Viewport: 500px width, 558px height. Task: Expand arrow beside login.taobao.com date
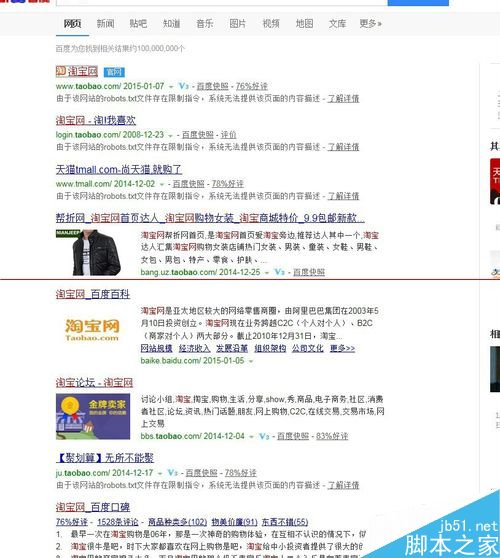(170, 135)
